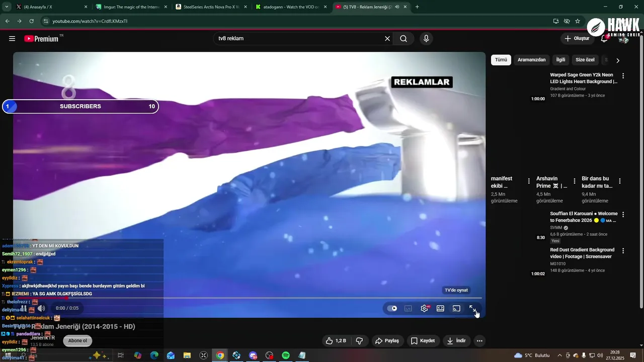Viewport: 644px width, 362px height.
Task: Click the page vertical scrollbar
Action: 640,171
